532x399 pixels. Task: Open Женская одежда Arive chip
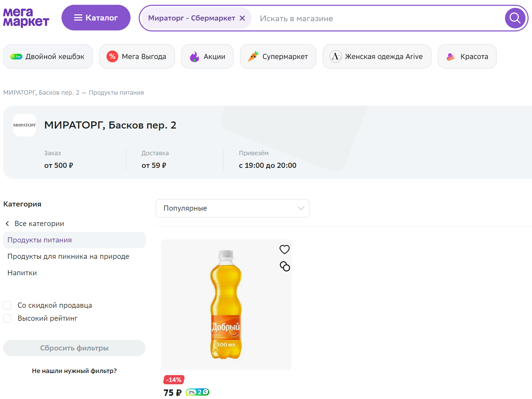click(377, 56)
